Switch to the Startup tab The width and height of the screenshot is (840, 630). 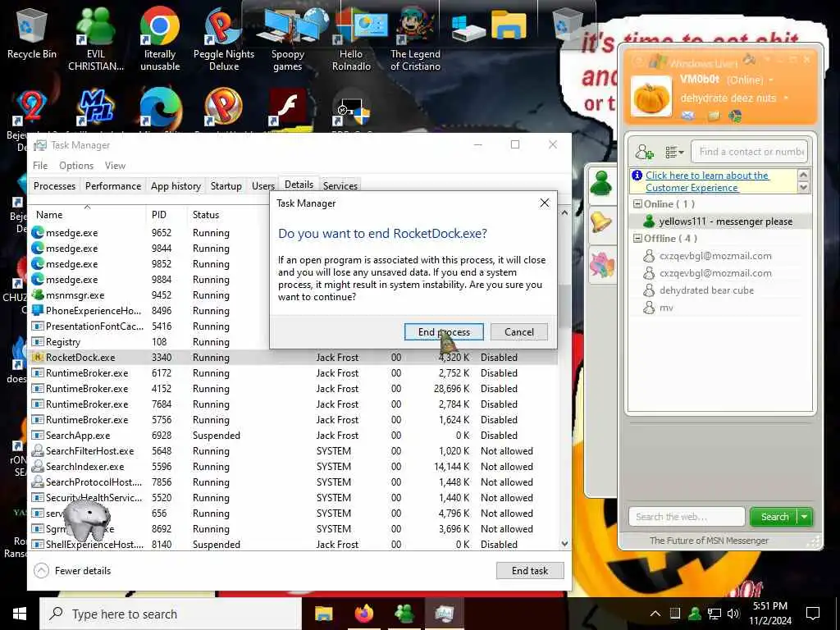[226, 186]
